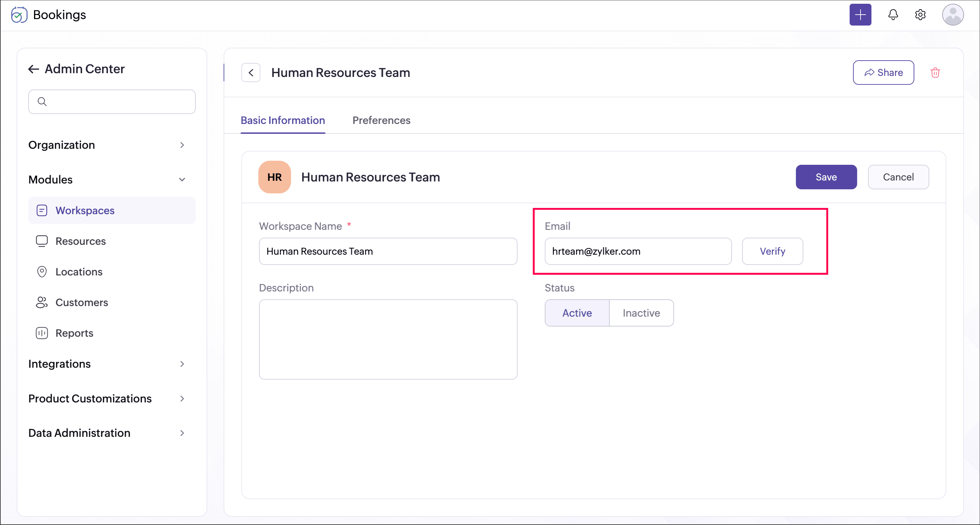
Task: Delete workspace using the trash icon
Action: (x=935, y=73)
